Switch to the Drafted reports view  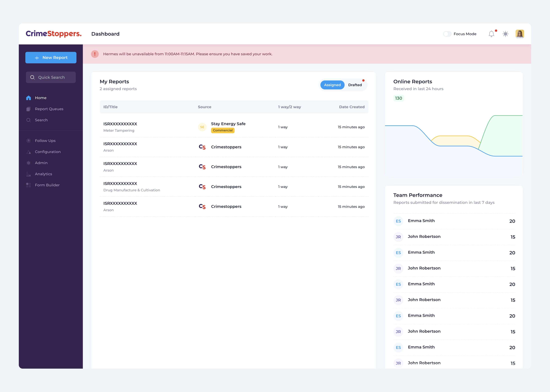355,85
